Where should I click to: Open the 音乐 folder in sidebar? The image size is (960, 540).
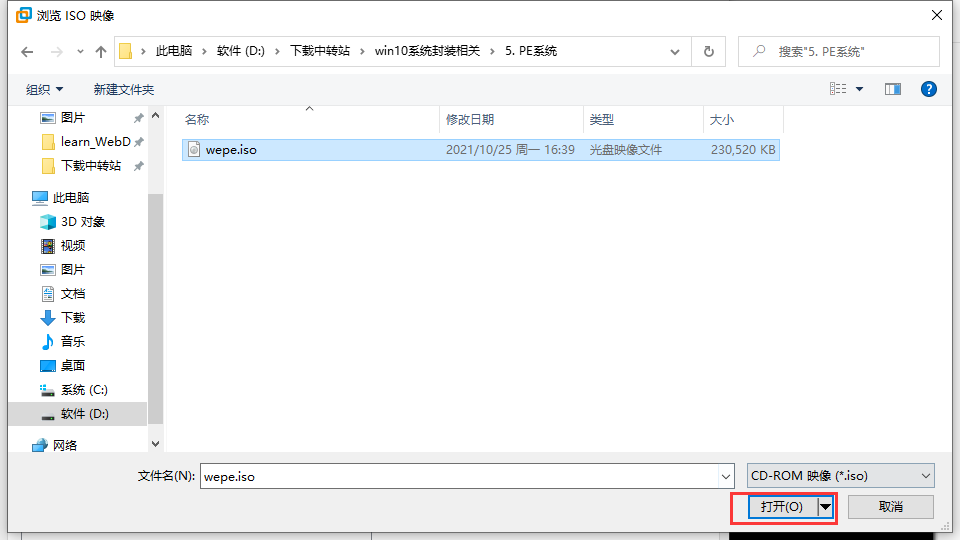coord(72,342)
